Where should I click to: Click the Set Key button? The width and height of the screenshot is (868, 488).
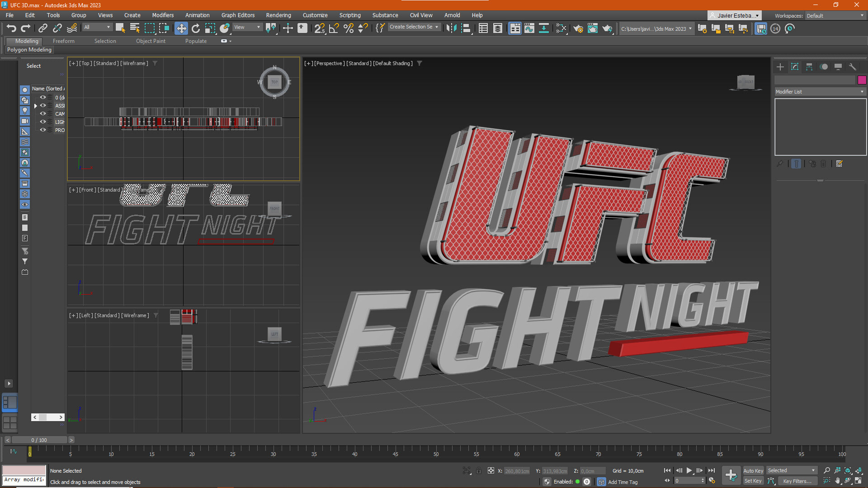click(x=753, y=481)
